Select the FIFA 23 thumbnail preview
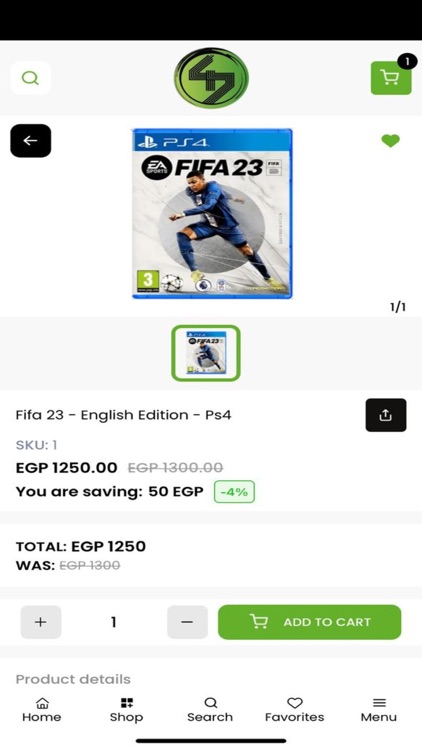Viewport: 422px width, 750px height. click(x=206, y=353)
